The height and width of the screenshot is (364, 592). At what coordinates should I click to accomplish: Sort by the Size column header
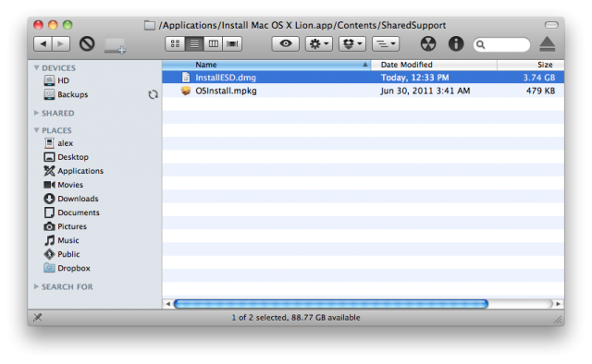[x=531, y=65]
